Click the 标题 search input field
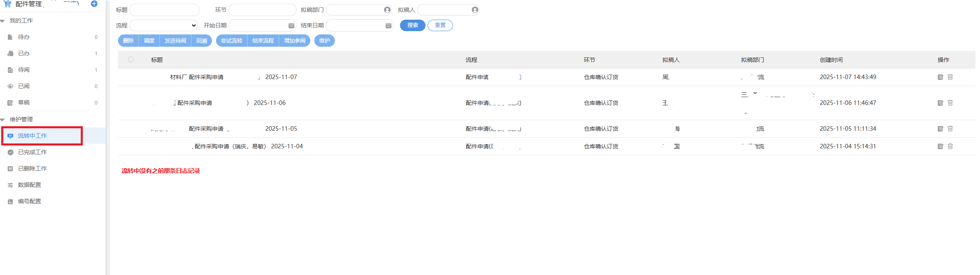The image size is (980, 275). point(164,10)
